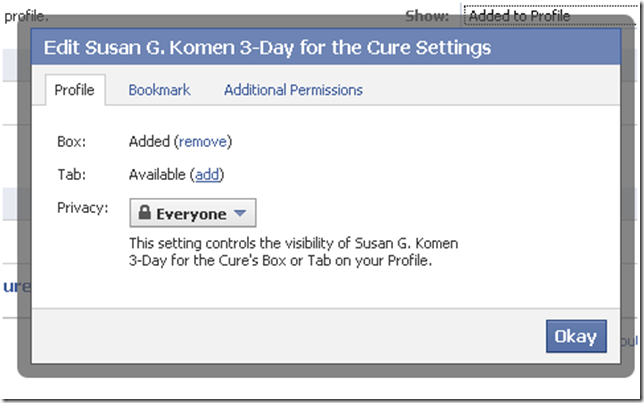Click the "Added" box status text

coord(149,142)
